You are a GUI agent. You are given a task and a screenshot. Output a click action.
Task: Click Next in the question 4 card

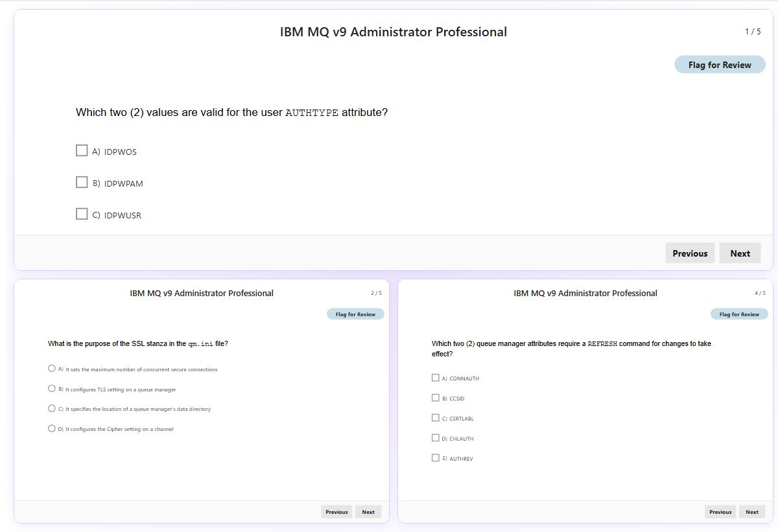(x=752, y=512)
